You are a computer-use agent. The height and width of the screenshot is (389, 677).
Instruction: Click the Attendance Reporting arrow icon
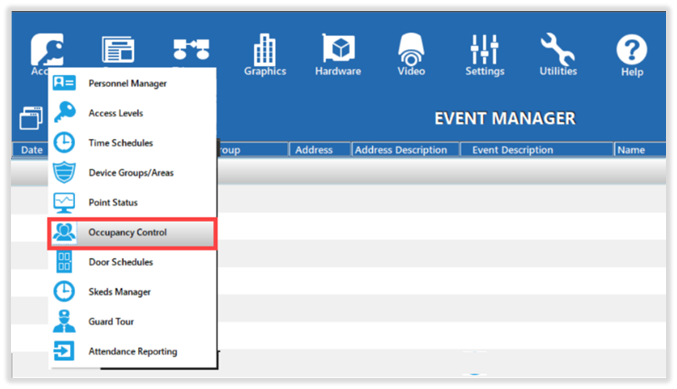pyautogui.click(x=64, y=351)
